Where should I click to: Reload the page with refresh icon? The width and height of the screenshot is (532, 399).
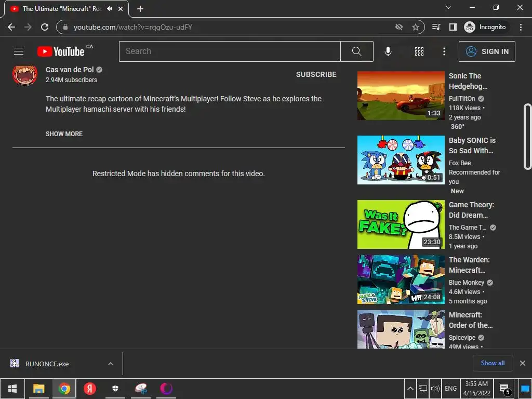coord(45,27)
